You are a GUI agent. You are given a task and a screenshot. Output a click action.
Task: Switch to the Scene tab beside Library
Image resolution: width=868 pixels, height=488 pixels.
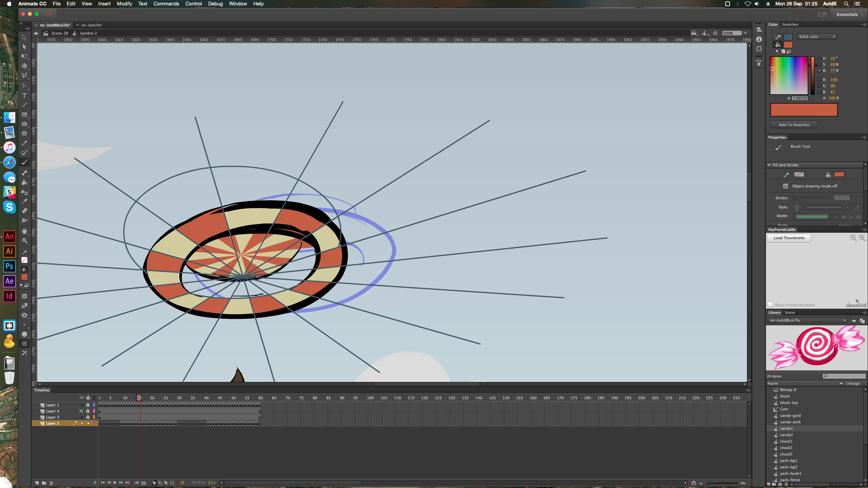[790, 312]
